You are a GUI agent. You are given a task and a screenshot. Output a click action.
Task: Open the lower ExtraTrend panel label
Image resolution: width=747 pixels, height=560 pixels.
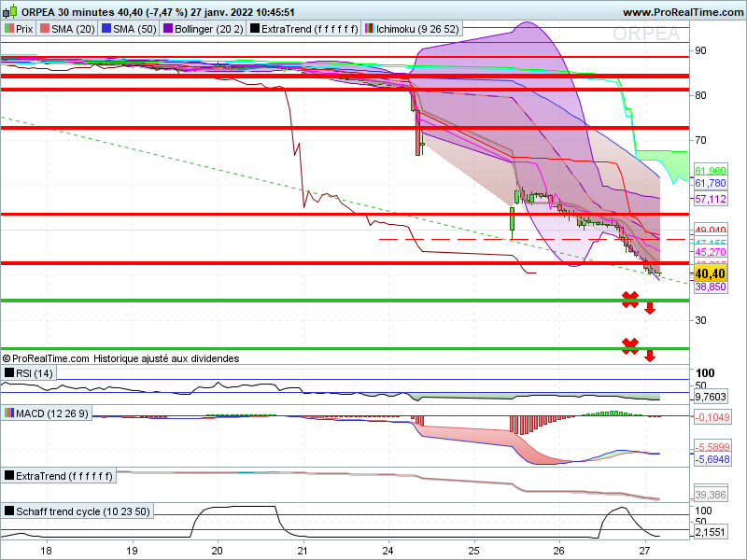tap(64, 476)
